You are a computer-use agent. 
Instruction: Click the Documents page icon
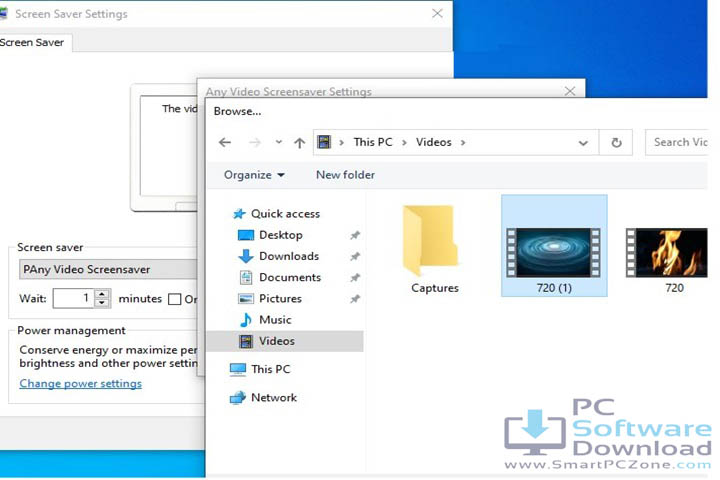[246, 277]
